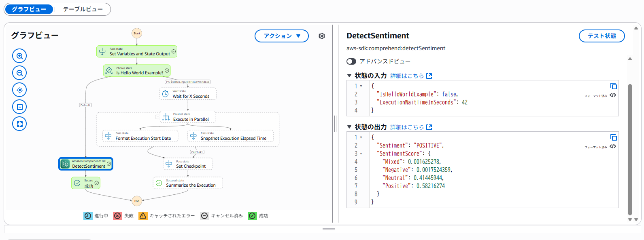Click the zoom in magnifier icon
This screenshot has width=644, height=240.
click(x=19, y=56)
